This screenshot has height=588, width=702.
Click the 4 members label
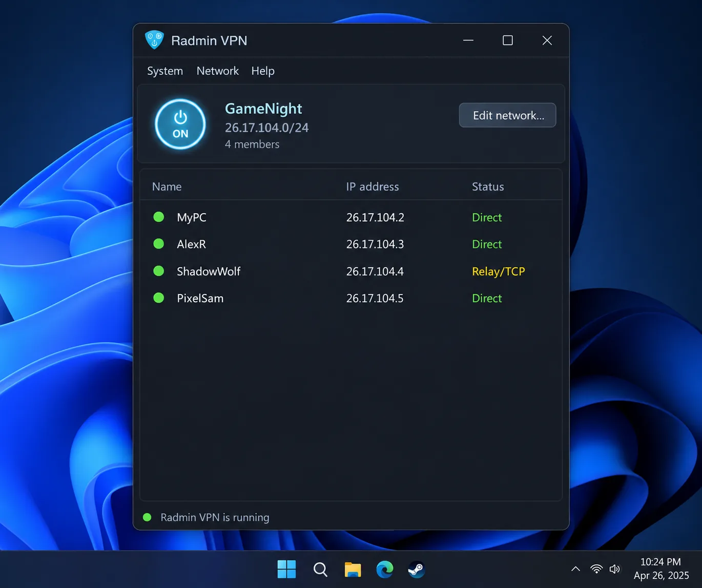click(x=252, y=144)
